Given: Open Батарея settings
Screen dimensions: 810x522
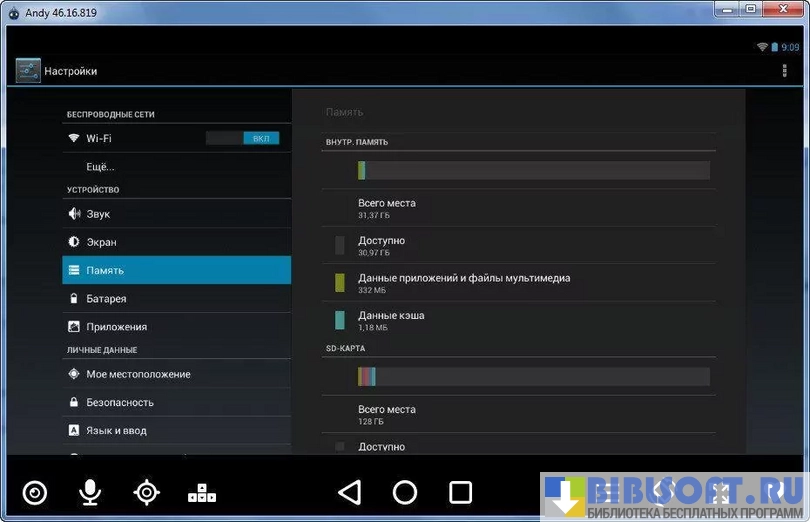Looking at the screenshot, I should 106,298.
